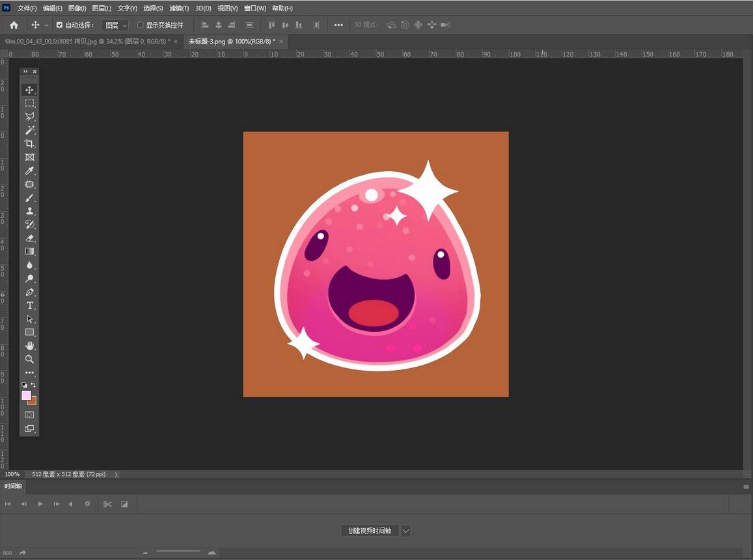Select the Hand tool
This screenshot has height=560, width=753.
29,346
